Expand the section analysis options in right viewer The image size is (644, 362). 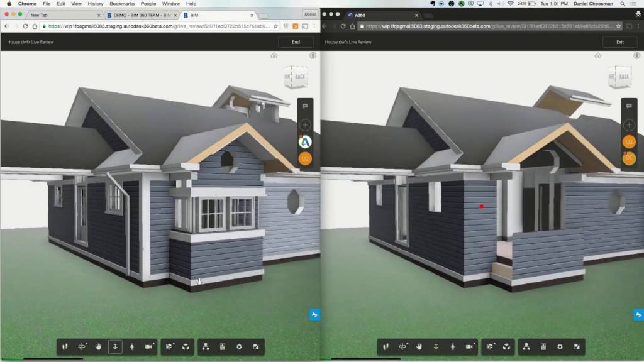tap(490, 346)
